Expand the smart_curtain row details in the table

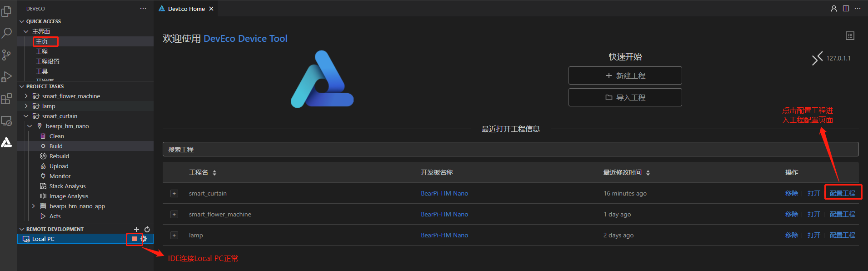point(174,193)
